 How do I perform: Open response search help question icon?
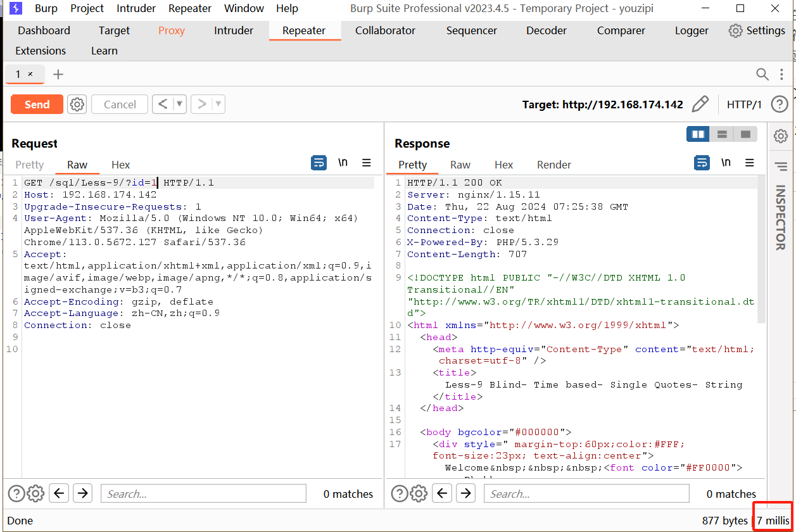pyautogui.click(x=399, y=493)
